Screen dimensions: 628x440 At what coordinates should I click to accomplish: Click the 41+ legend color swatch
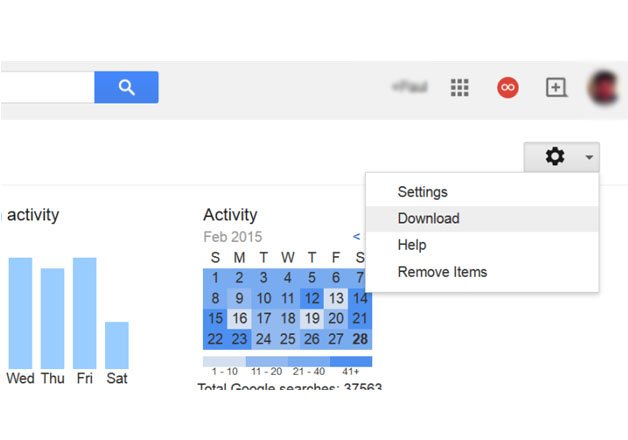tap(350, 361)
